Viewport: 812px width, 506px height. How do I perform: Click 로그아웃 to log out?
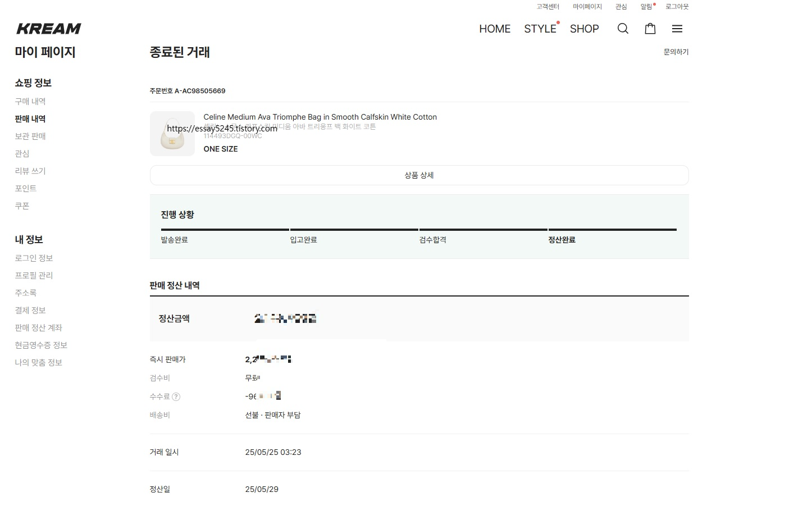(677, 7)
